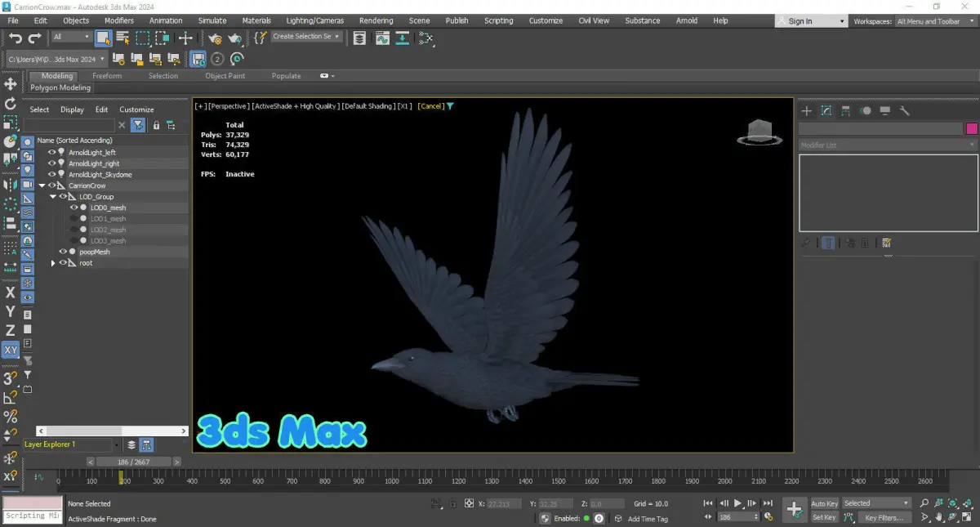
Task: Click the Select and Move tool
Action: tap(11, 83)
